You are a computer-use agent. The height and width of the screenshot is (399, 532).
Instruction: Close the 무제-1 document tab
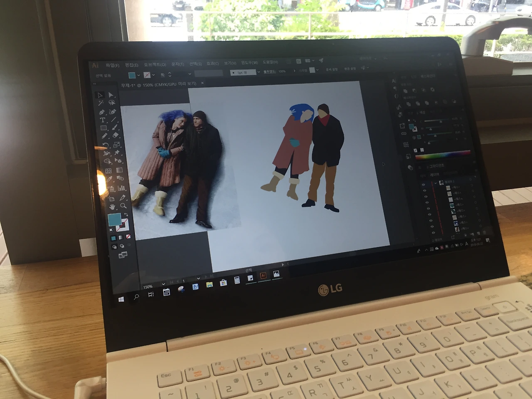click(202, 83)
